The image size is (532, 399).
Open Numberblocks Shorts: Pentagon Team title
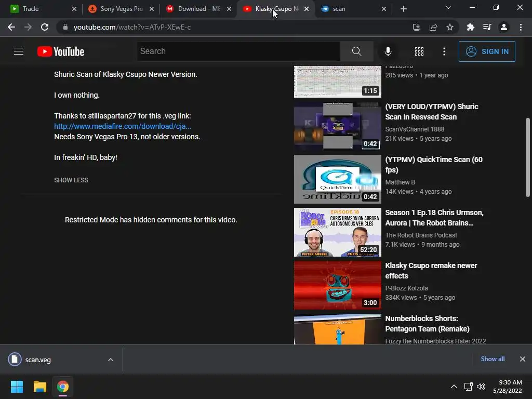[427, 323]
